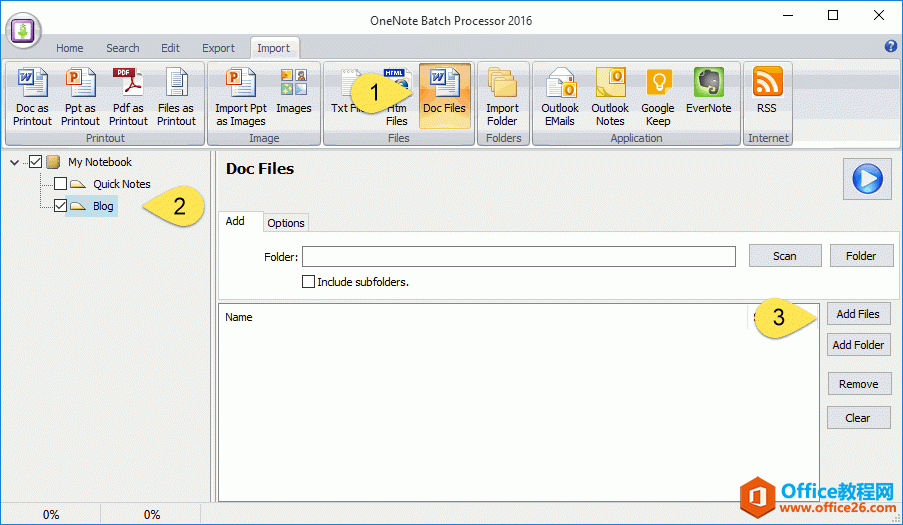Uncheck the Blog section checkbox

click(x=61, y=206)
